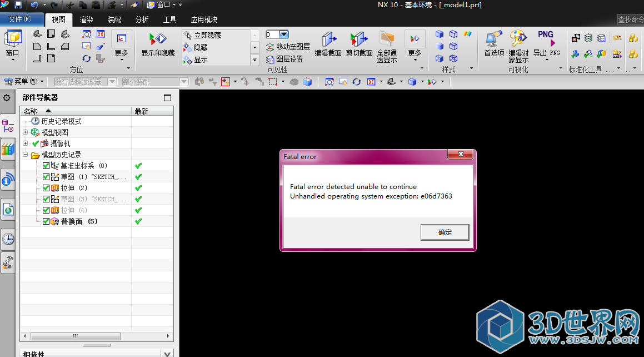Screen dimensions: 644x357
Task: Sort by the Name column header
Action: coord(76,111)
